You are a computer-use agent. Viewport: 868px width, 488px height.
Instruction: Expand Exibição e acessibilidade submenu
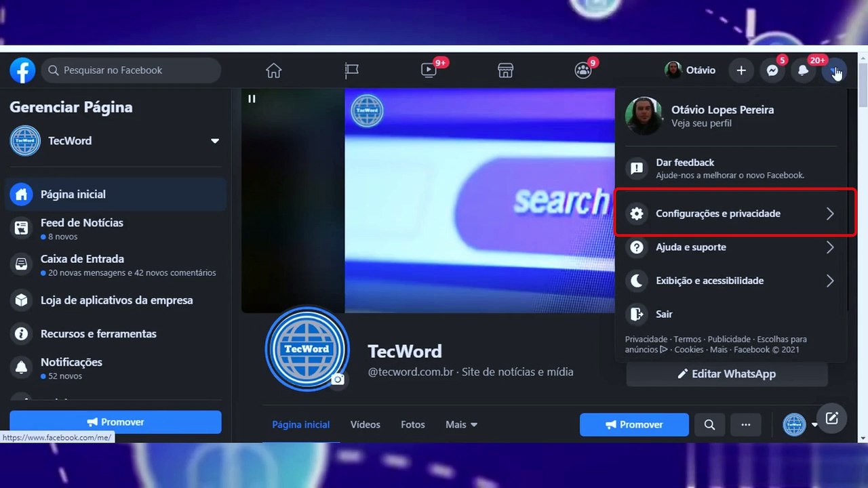click(x=731, y=281)
